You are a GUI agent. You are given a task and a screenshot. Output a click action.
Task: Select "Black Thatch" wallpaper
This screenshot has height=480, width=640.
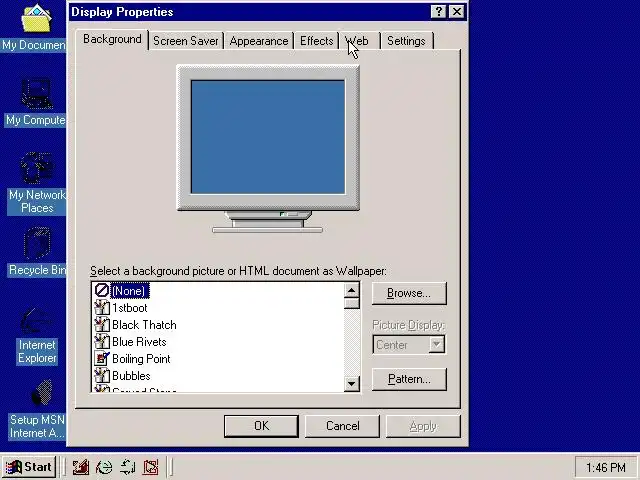144,325
